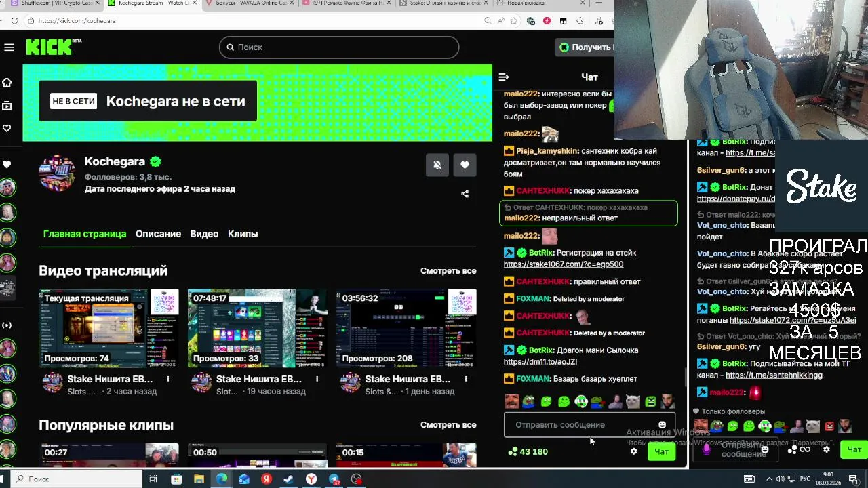Open the Kochegara channel avatar
868x488 pixels.
57,173
